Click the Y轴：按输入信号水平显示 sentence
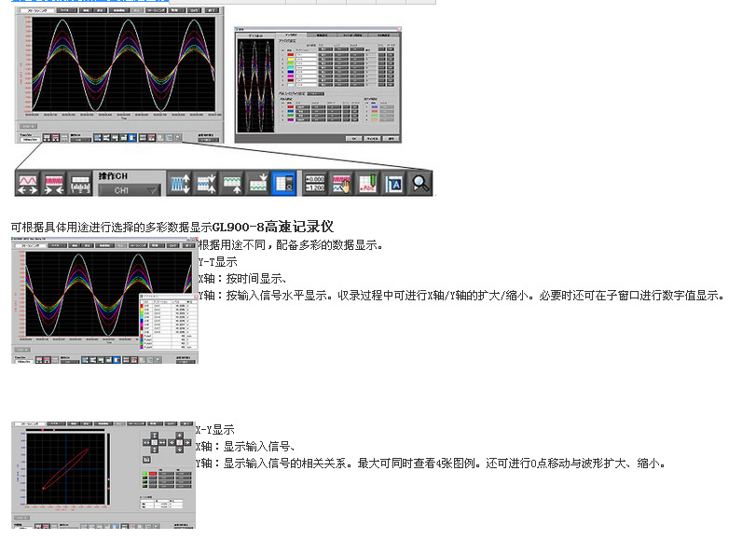 (x=460, y=296)
